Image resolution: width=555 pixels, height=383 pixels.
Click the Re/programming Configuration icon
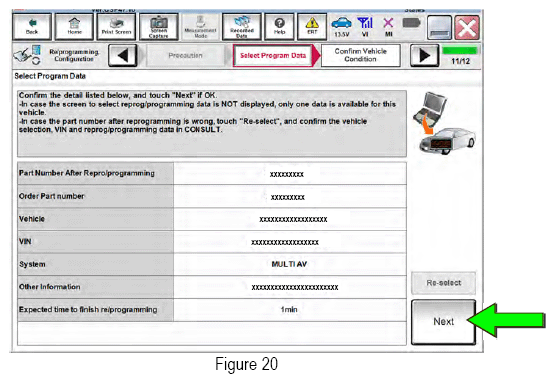[x=27, y=55]
